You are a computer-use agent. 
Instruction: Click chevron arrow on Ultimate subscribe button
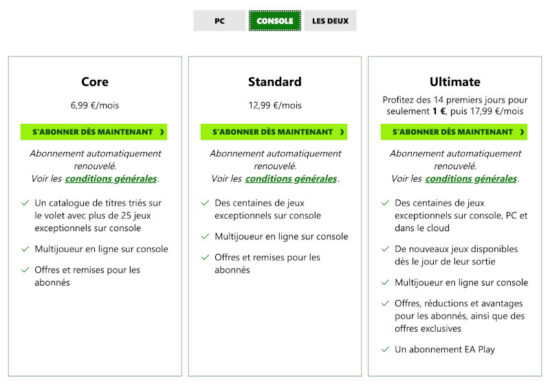(x=522, y=132)
